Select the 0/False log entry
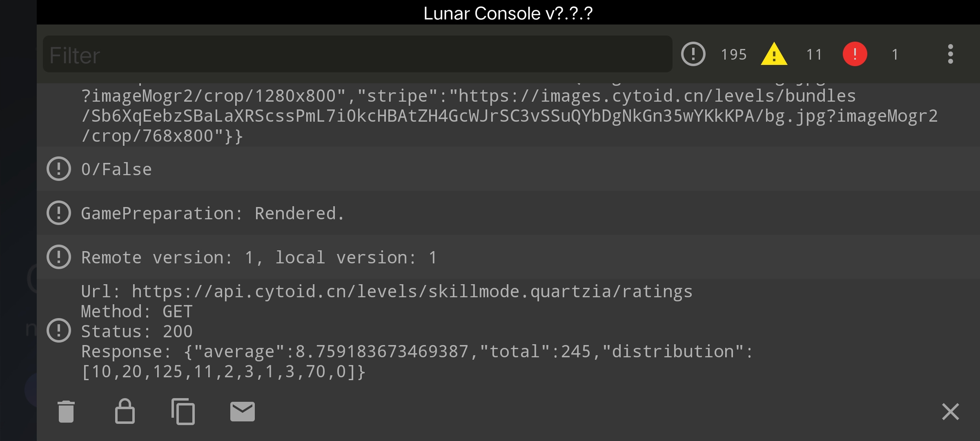 [508, 169]
